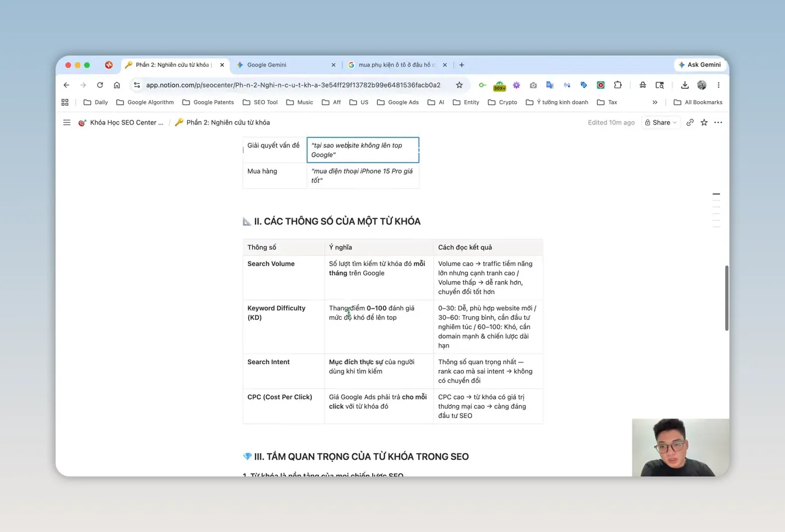Open the Share dropdown

pyautogui.click(x=661, y=122)
